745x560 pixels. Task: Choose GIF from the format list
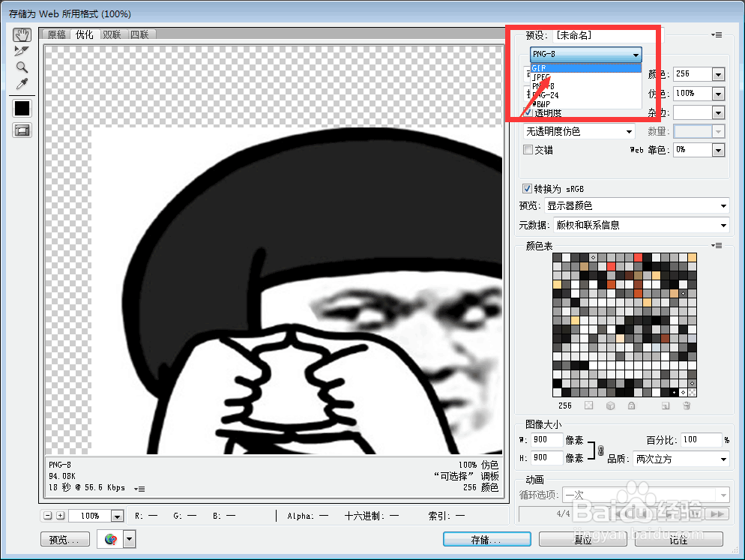click(586, 68)
